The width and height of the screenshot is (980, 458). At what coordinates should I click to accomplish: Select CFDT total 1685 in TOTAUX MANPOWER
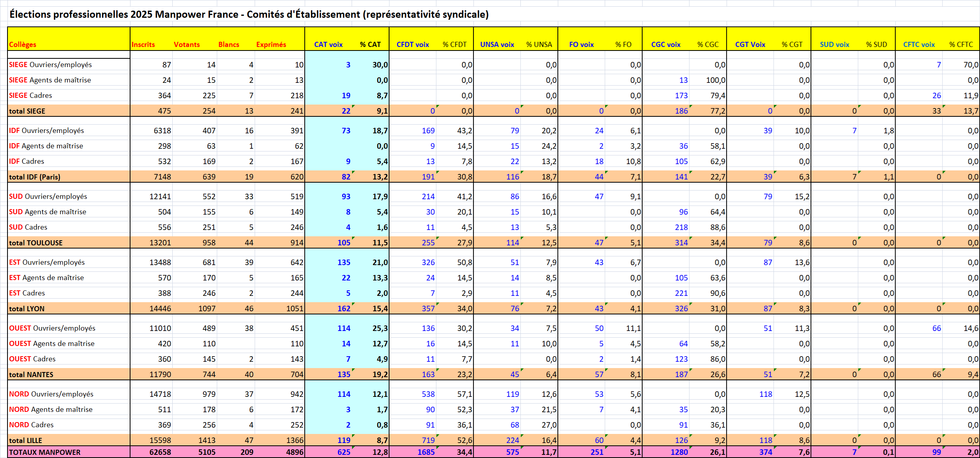point(426,452)
